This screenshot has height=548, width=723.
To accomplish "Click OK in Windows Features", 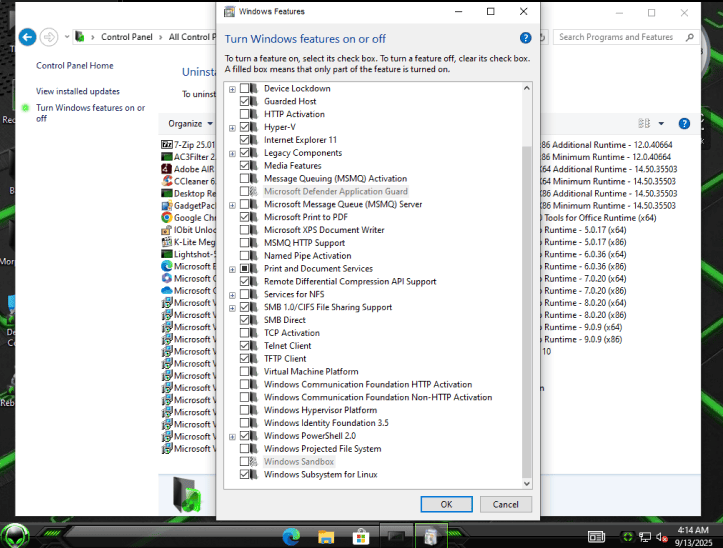I will [x=446, y=504].
